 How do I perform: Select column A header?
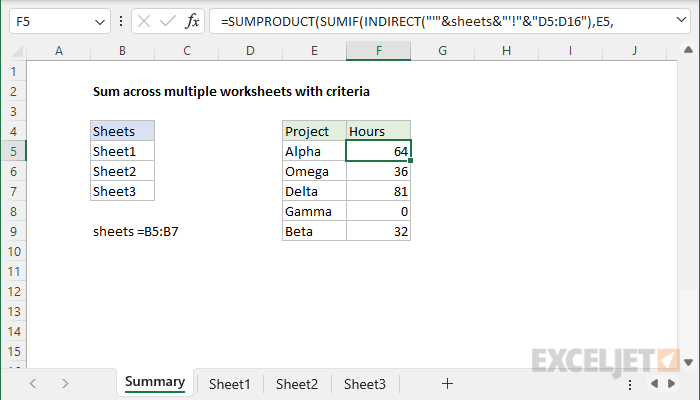[58, 51]
